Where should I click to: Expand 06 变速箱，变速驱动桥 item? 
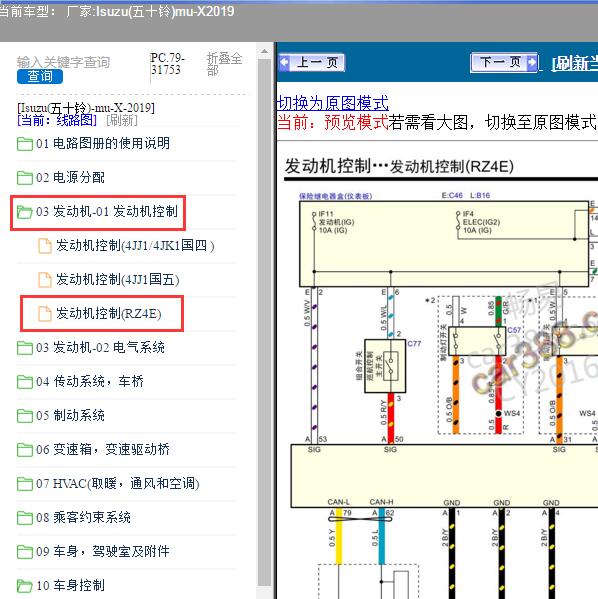coord(103,449)
